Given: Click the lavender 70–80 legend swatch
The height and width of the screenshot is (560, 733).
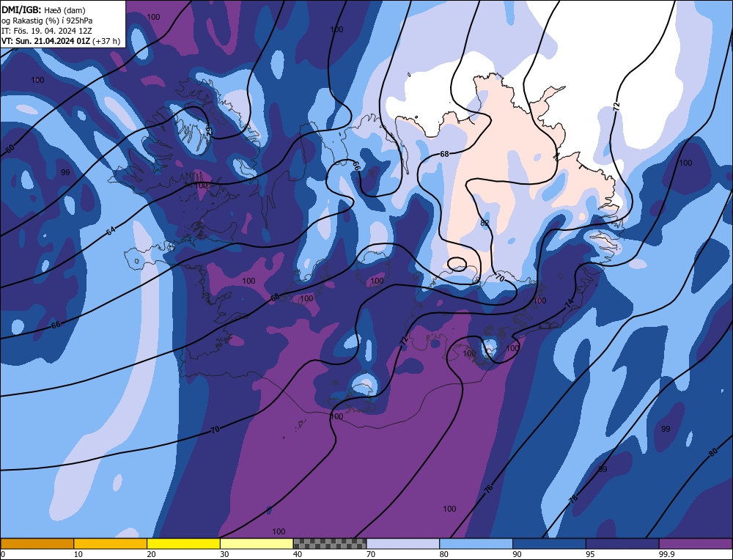Looking at the screenshot, I should (x=403, y=543).
